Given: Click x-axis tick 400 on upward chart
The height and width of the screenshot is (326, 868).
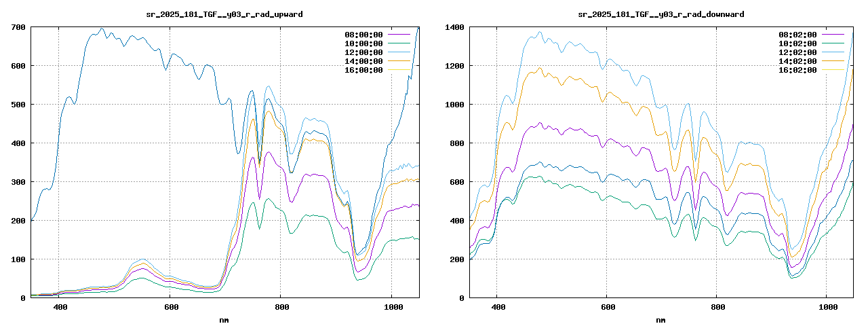Looking at the screenshot, I should click(59, 308).
